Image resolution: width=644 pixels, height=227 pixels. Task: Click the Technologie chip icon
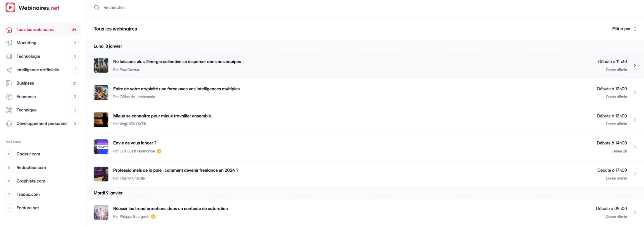[9, 56]
